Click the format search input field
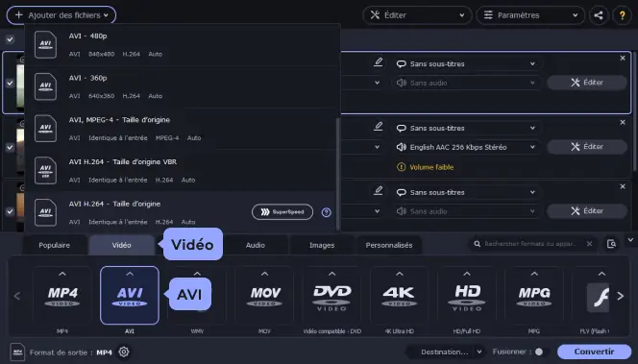This screenshot has width=638, height=364. (x=530, y=244)
